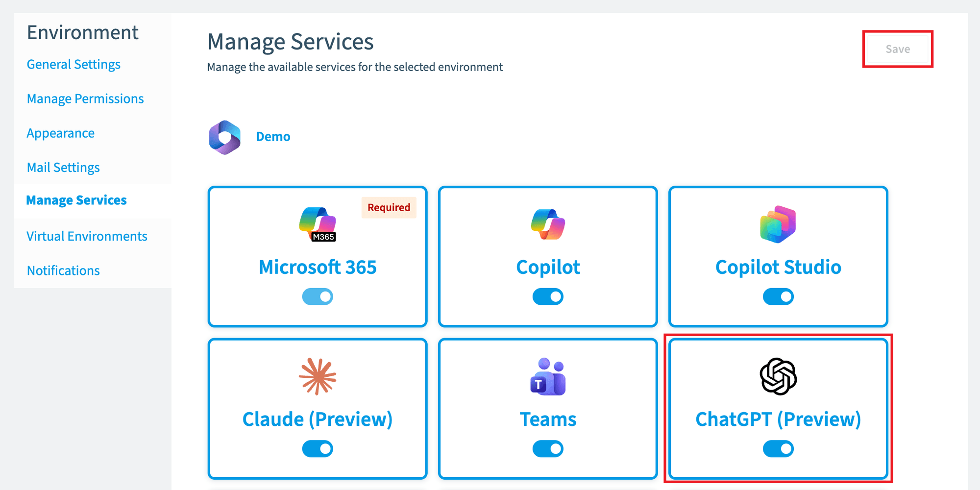The width and height of the screenshot is (980, 490).
Task: Click the ChatGPT OpenAI logo icon
Action: click(778, 376)
